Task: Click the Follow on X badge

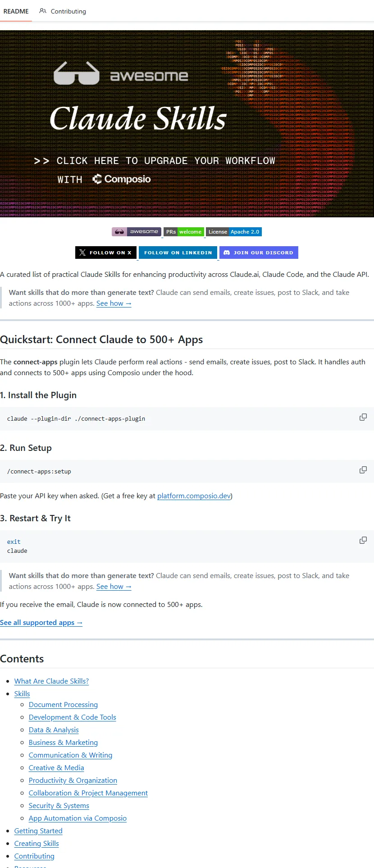Action: click(106, 253)
